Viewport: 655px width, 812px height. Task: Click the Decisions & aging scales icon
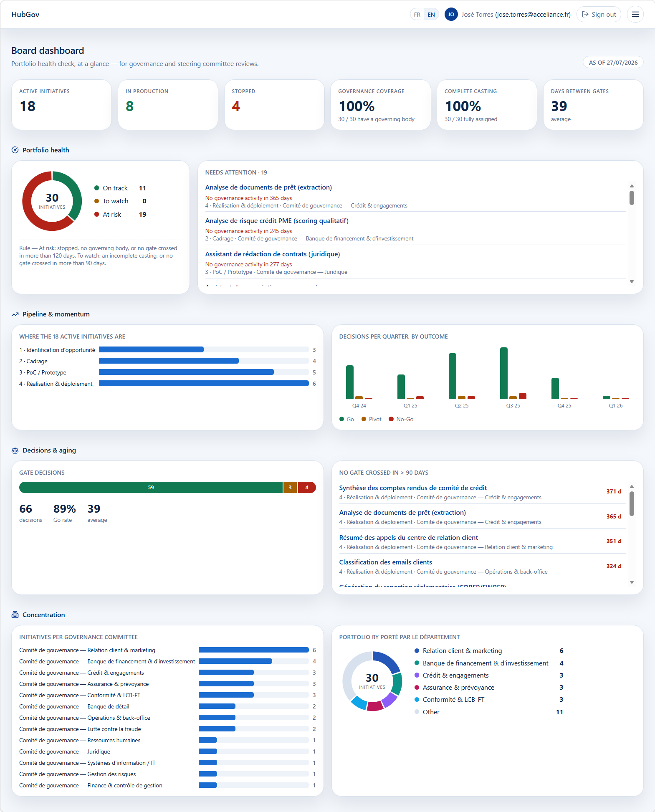[x=15, y=450]
